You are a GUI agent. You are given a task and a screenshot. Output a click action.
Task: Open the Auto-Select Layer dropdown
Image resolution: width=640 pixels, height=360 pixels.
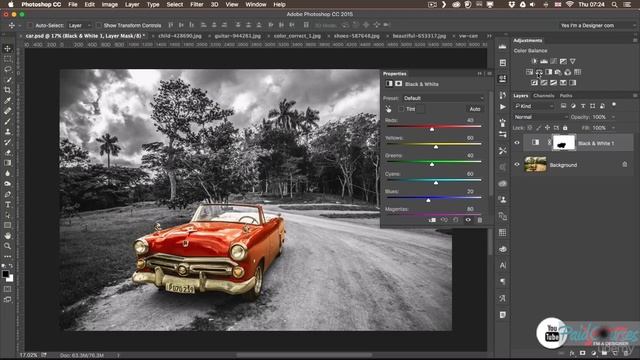pos(79,25)
